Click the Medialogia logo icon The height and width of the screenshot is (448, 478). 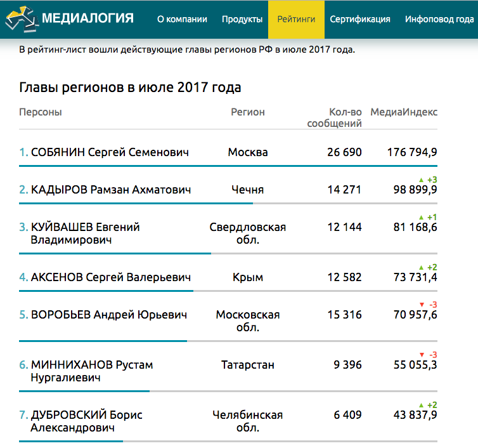pos(22,20)
